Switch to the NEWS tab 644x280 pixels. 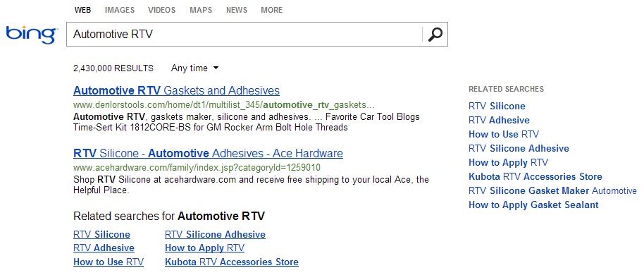tap(237, 10)
